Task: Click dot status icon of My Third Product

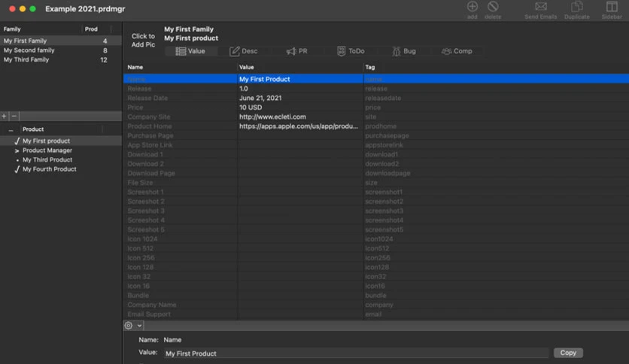Action: (x=17, y=160)
